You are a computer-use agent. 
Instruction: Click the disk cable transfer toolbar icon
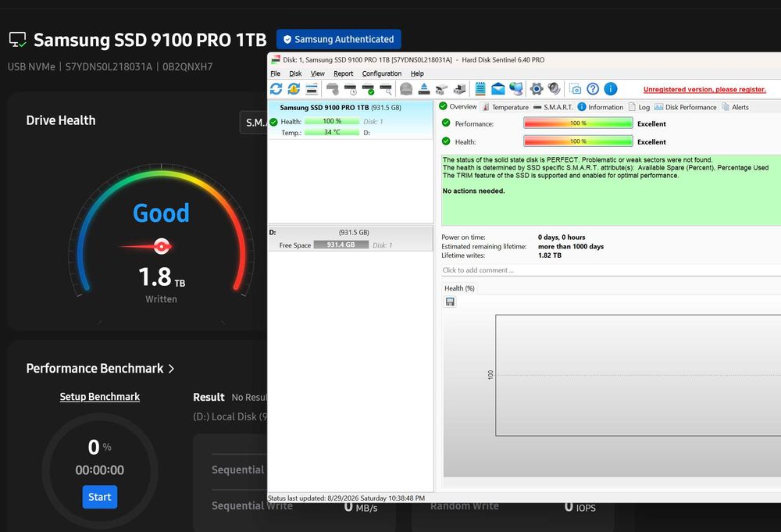pyautogui.click(x=442, y=89)
